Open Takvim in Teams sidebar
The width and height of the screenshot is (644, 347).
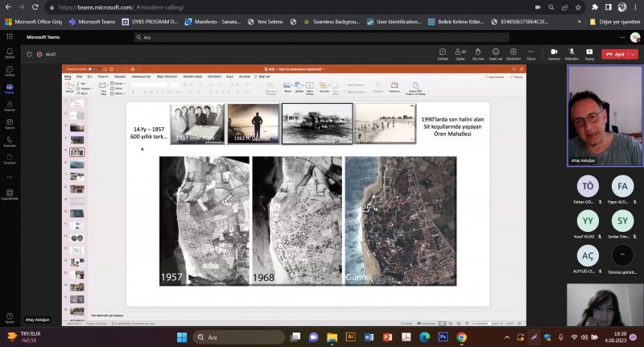pos(10,125)
